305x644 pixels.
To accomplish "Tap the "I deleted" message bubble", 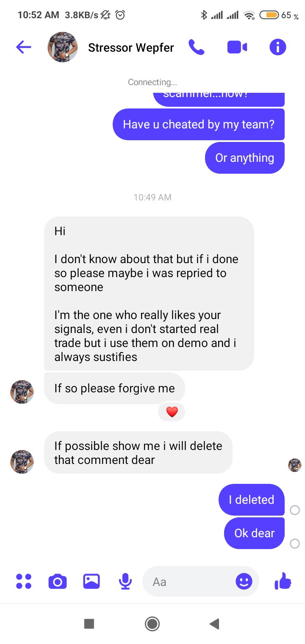I will click(252, 500).
